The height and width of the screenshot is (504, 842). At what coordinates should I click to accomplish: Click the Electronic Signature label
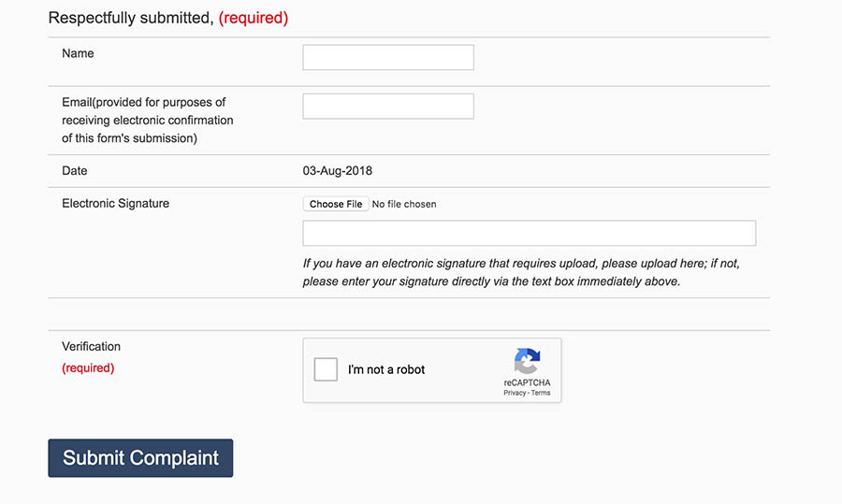(x=115, y=204)
